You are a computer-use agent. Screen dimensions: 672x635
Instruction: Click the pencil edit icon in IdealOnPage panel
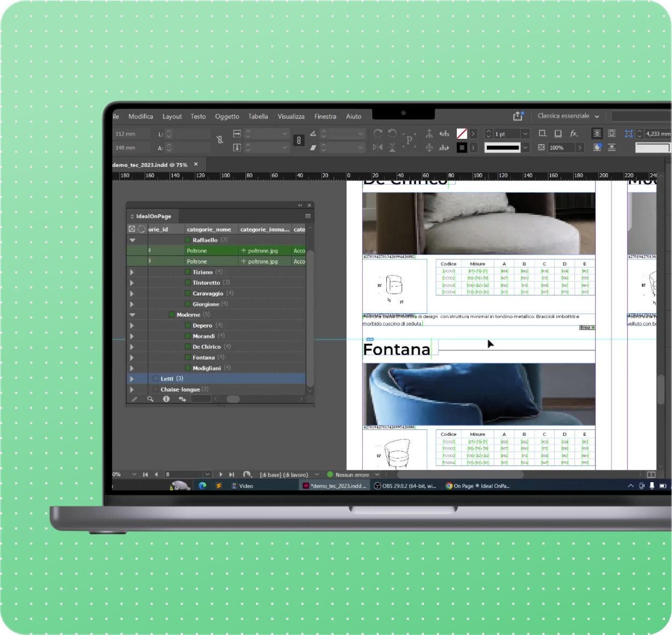135,399
